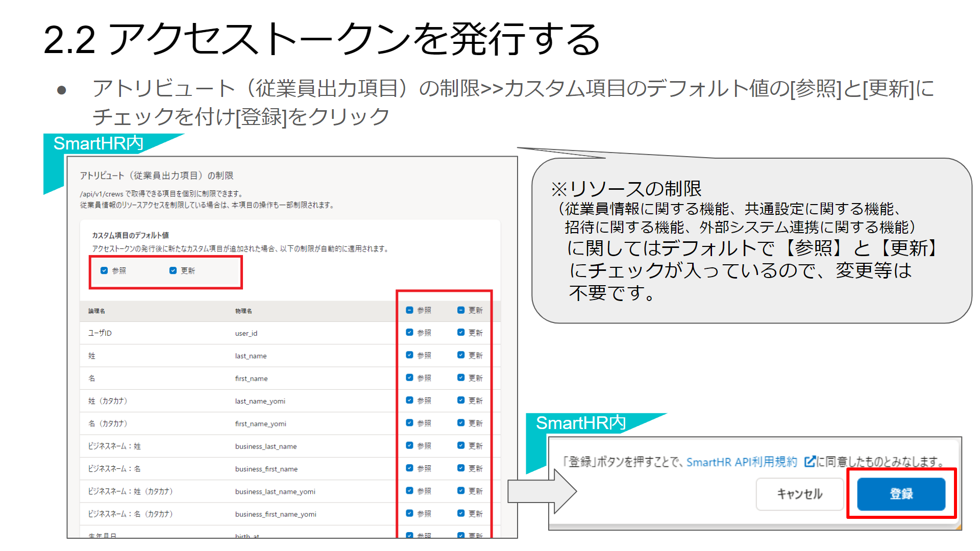This screenshot has height=551, width=980.
Task: Uncheck 更新 for the user_id row
Action: (x=461, y=332)
